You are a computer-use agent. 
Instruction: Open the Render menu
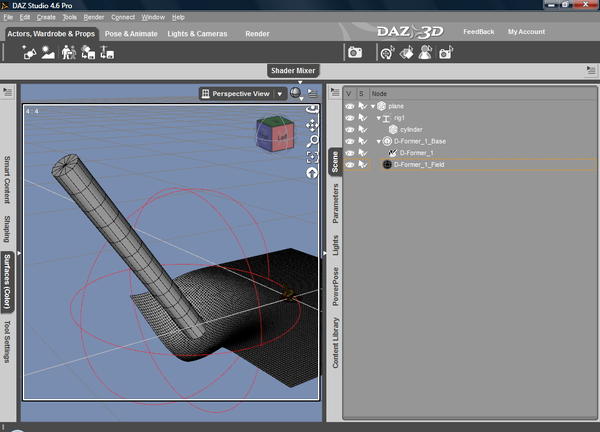pyautogui.click(x=93, y=17)
